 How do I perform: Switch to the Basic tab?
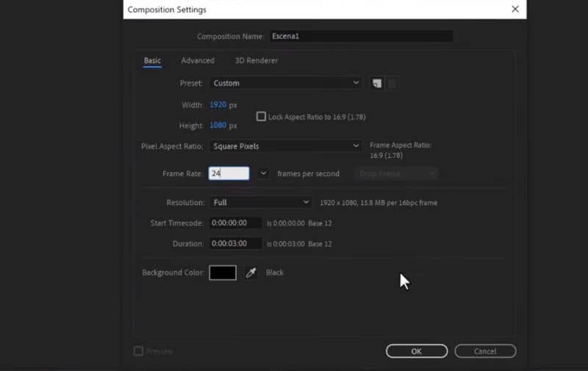click(152, 61)
